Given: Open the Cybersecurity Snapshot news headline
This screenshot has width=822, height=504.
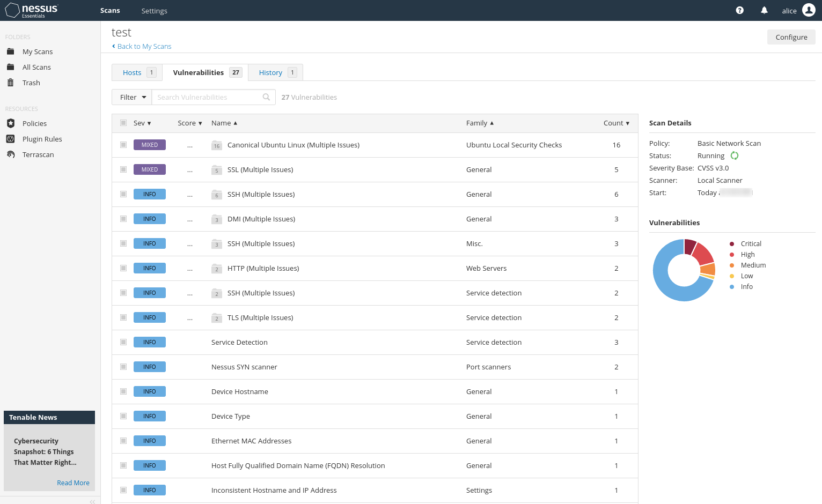Looking at the screenshot, I should point(45,451).
